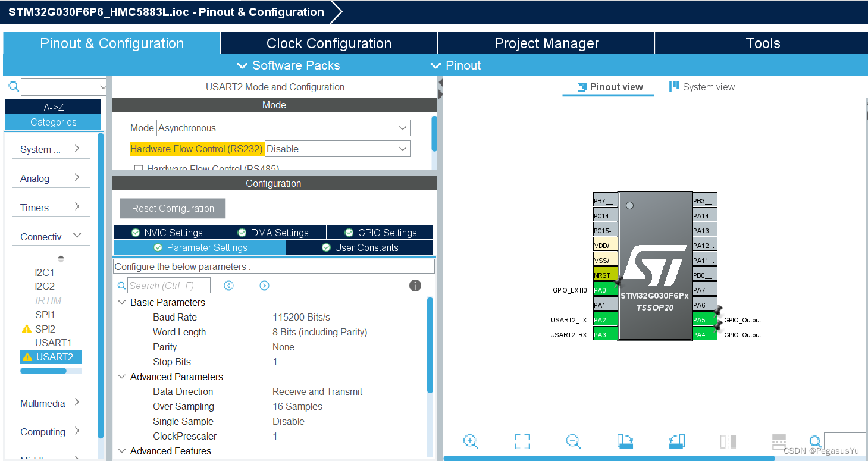This screenshot has width=868, height=461.
Task: Sort peripherals with A->Z button
Action: (54, 107)
